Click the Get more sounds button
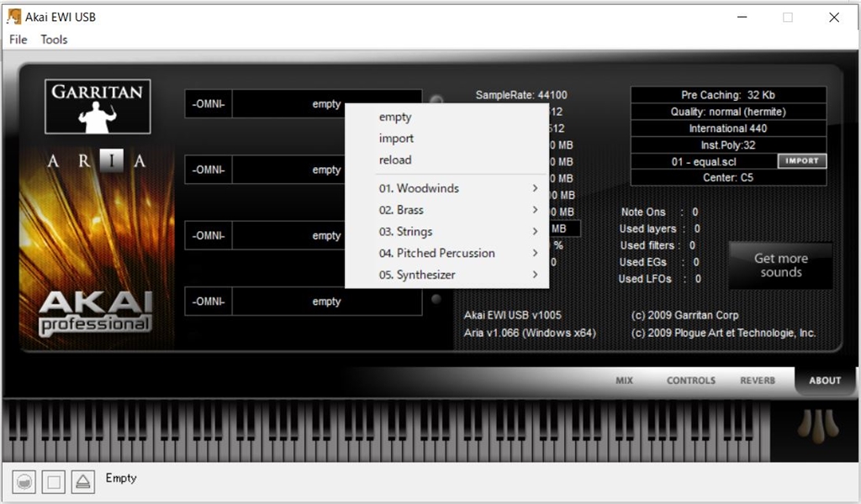This screenshot has width=861, height=504. click(x=780, y=265)
